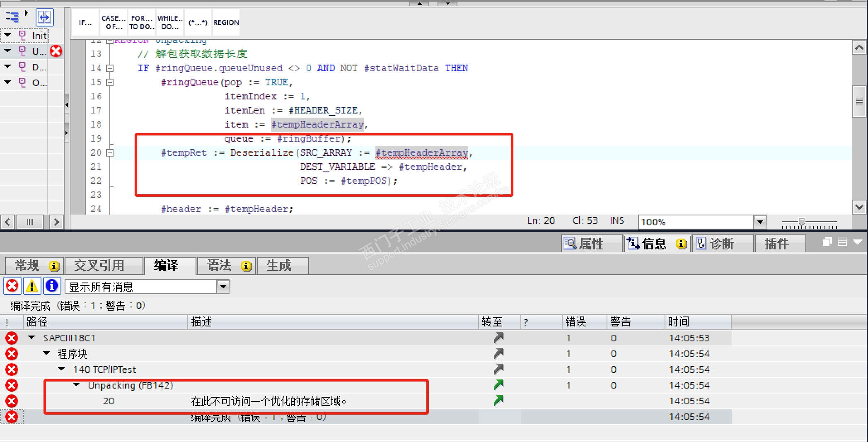The width and height of the screenshot is (868, 442).
Task: Click the code editor scroll up arrow
Action: pos(859,48)
